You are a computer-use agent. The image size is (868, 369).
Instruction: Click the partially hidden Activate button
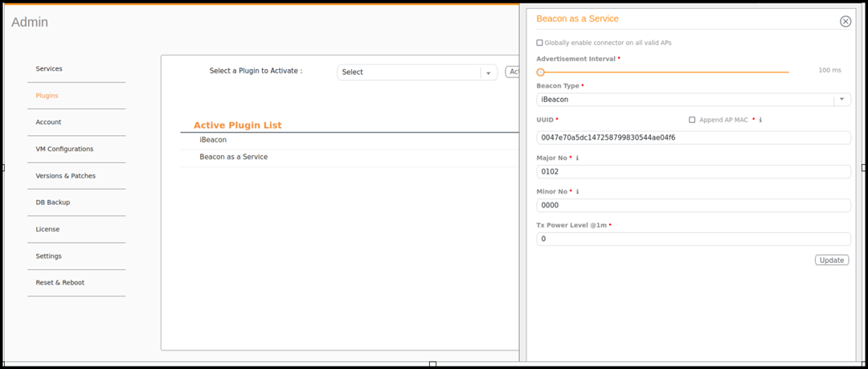click(x=512, y=72)
